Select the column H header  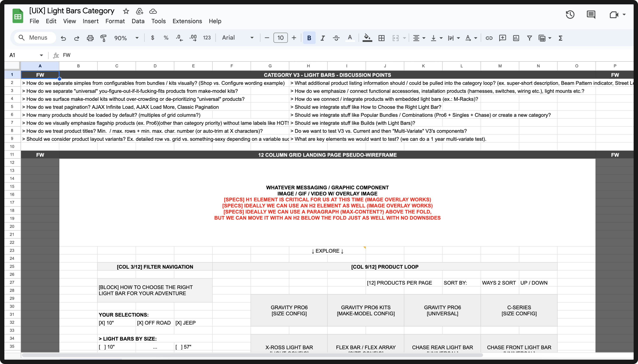click(x=308, y=66)
